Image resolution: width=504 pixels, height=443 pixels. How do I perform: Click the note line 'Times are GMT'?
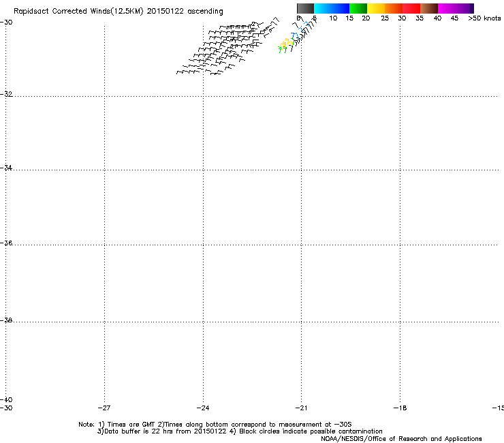pos(131,425)
